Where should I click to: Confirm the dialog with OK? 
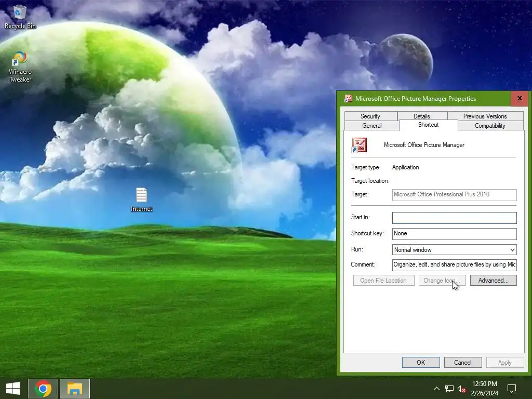(x=421, y=362)
